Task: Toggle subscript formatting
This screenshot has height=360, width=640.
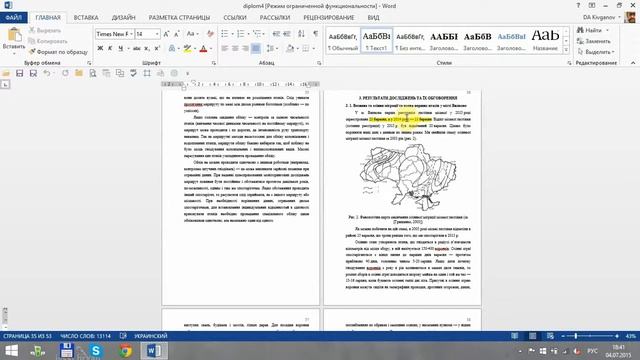Action: click(147, 49)
